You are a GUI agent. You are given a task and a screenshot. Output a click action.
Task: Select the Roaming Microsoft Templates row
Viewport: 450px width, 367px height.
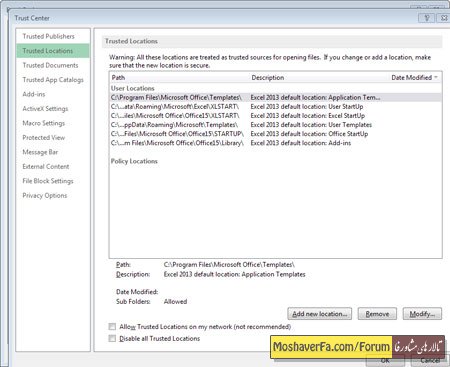(275, 125)
